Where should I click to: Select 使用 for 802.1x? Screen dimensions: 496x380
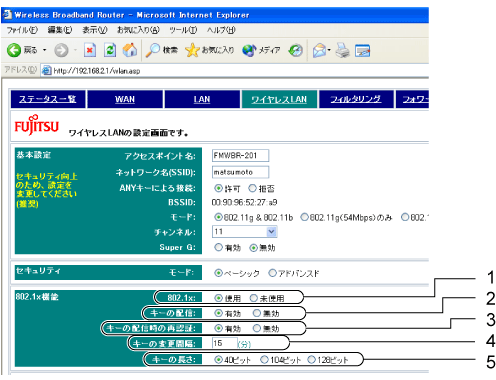218,298
